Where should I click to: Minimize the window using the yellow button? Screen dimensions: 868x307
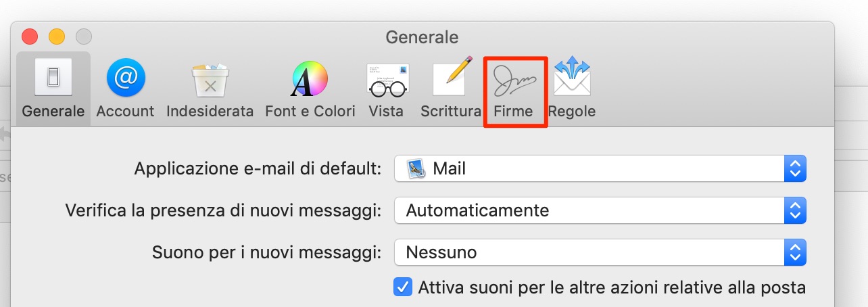click(57, 37)
